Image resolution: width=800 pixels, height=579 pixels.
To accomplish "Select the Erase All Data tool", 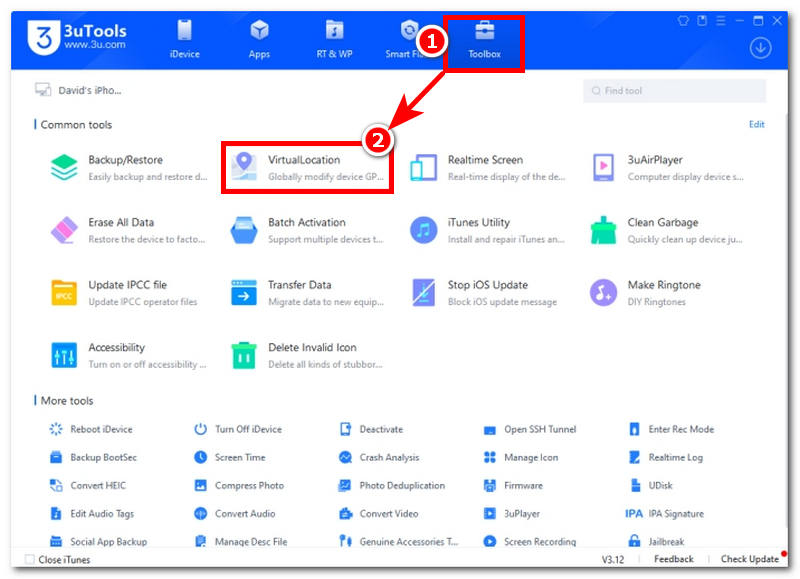I will click(x=120, y=230).
